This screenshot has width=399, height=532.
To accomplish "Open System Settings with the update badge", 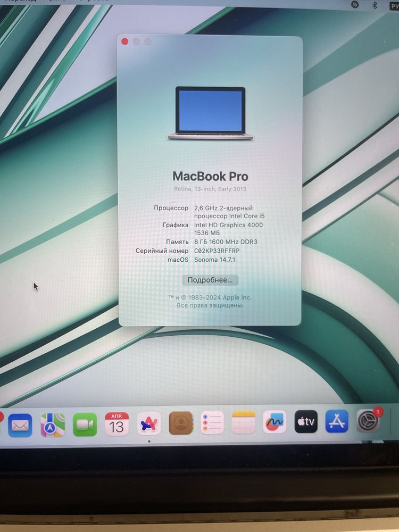I will tap(368, 421).
